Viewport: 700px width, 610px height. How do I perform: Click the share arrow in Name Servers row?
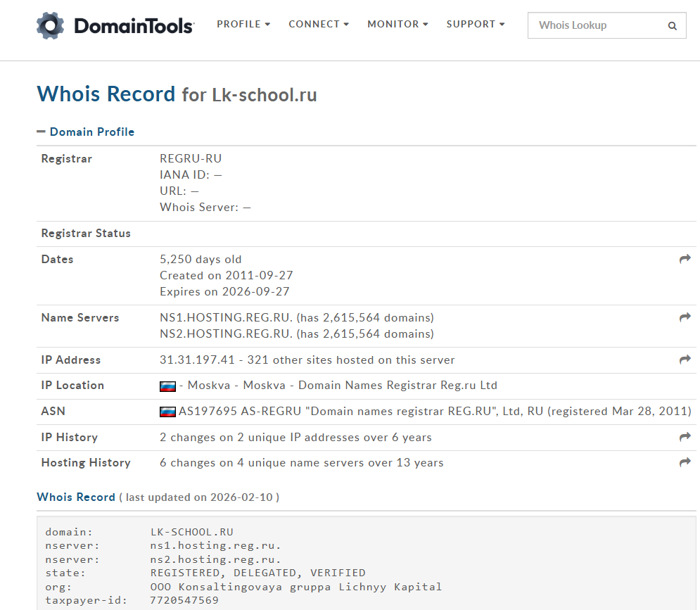tap(685, 317)
